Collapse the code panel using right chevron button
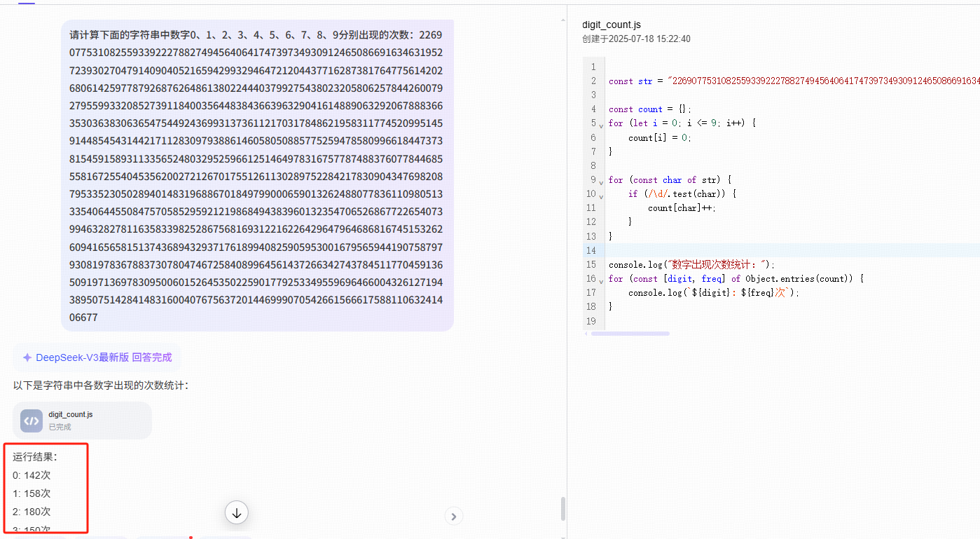The height and width of the screenshot is (539, 980). pos(454,517)
